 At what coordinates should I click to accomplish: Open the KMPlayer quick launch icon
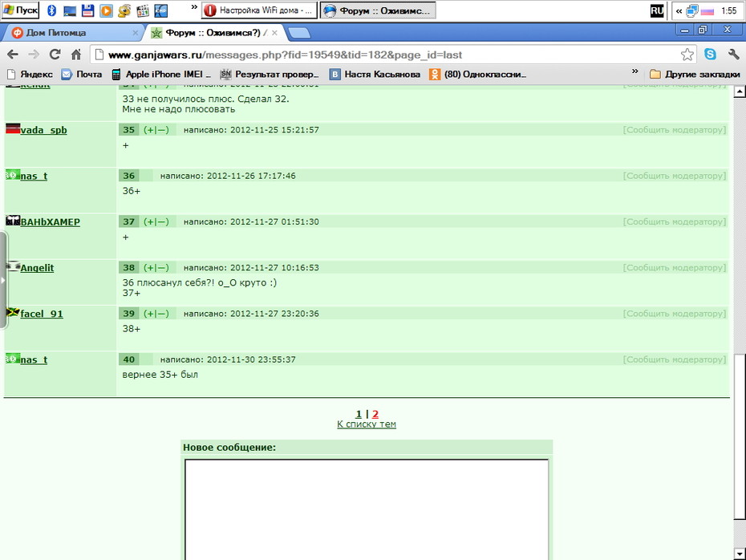[160, 10]
